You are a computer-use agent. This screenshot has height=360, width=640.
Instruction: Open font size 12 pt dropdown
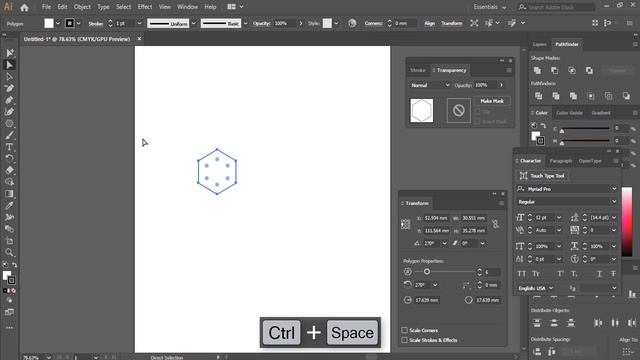pyautogui.click(x=559, y=218)
